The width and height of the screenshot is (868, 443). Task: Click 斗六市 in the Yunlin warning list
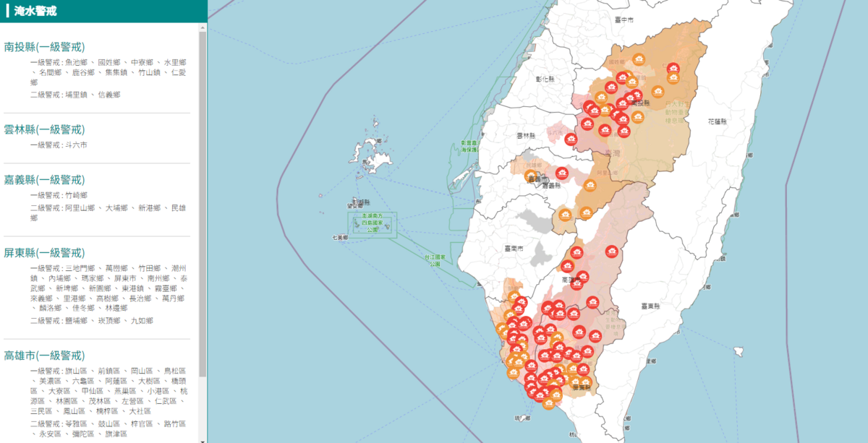(x=76, y=145)
